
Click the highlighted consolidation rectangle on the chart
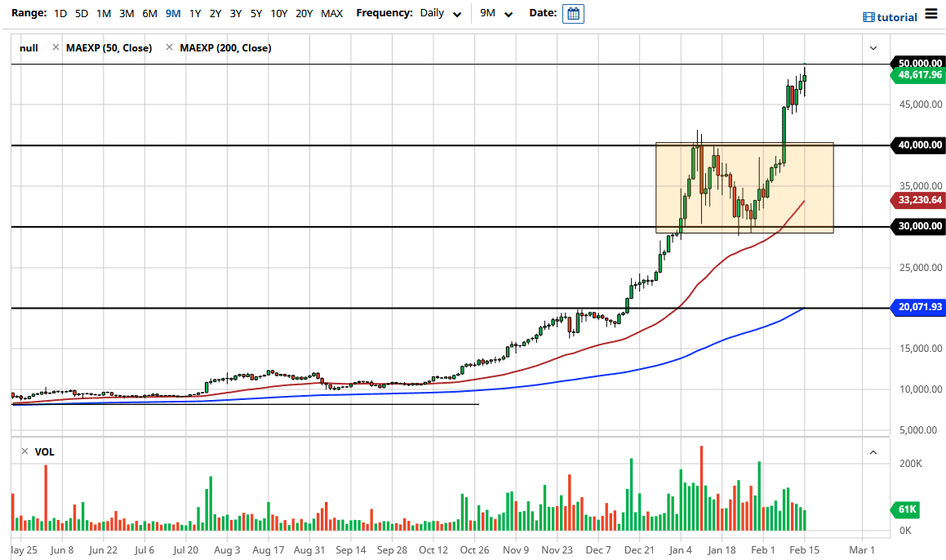pyautogui.click(x=743, y=188)
